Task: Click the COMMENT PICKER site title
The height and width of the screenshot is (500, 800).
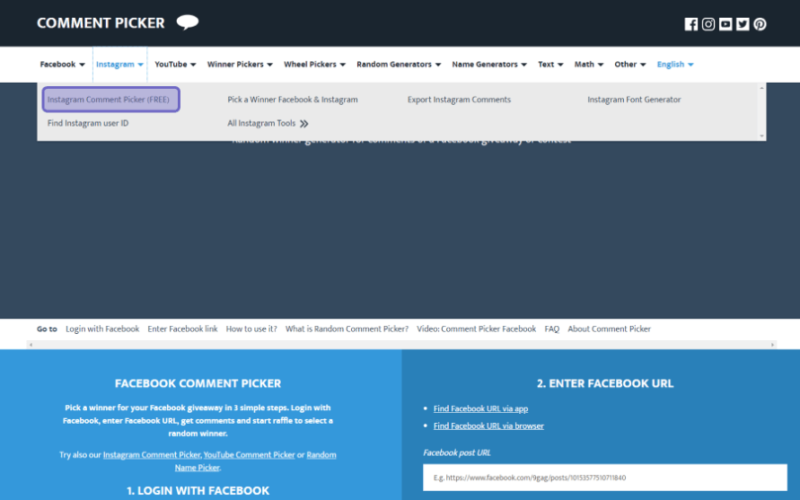Action: [101, 23]
